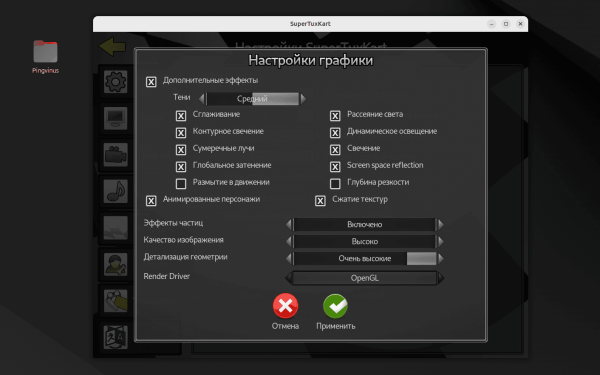The height and width of the screenshot is (375, 600).
Task: Enable Размытие в движении checkbox
Action: [x=181, y=184]
